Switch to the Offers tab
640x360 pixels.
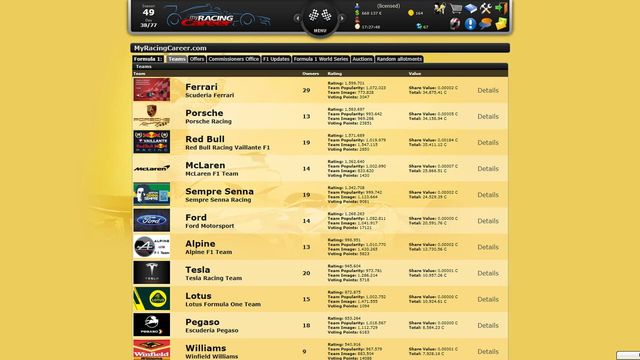click(x=197, y=59)
